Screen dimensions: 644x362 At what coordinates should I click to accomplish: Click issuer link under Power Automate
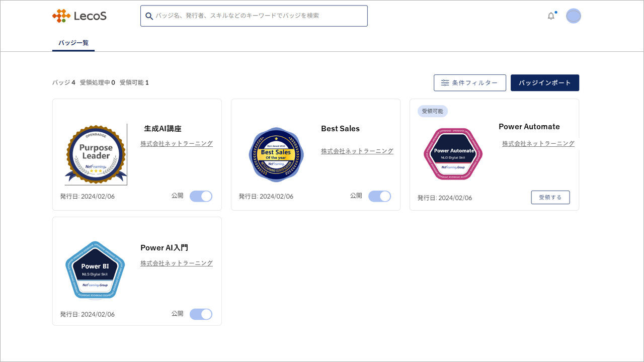[x=538, y=144]
